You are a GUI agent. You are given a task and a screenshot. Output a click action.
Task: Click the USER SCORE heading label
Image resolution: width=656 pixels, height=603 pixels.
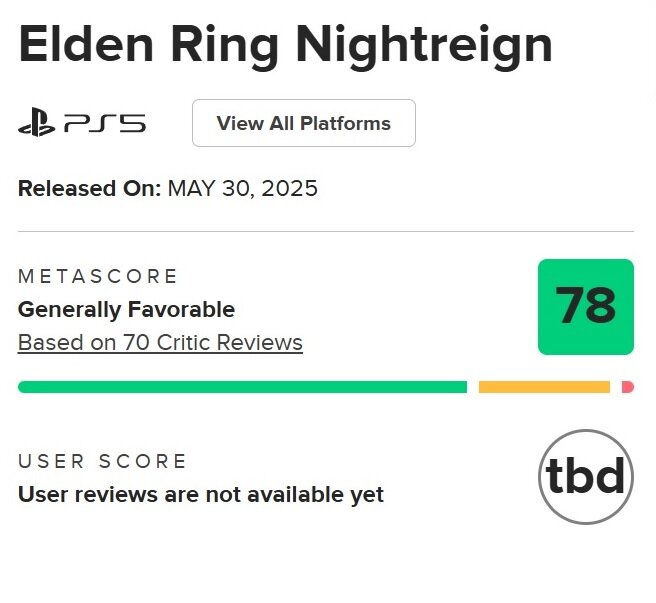[x=102, y=461]
